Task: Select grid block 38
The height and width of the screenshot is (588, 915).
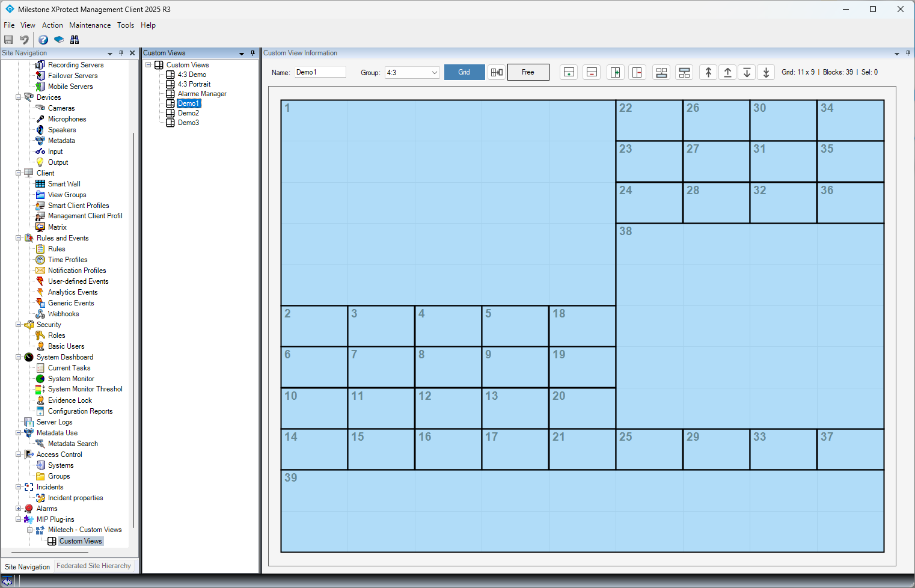Action: (750, 326)
